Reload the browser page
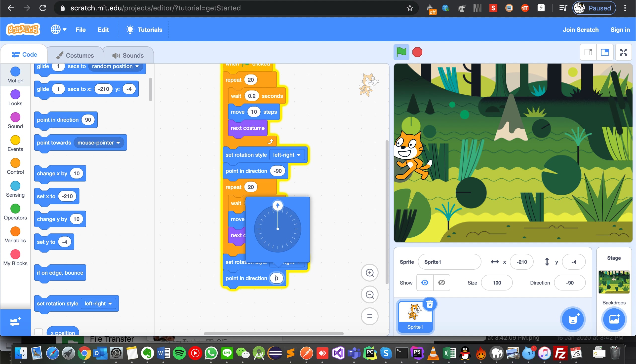Image resolution: width=636 pixels, height=364 pixels. pos(43,8)
